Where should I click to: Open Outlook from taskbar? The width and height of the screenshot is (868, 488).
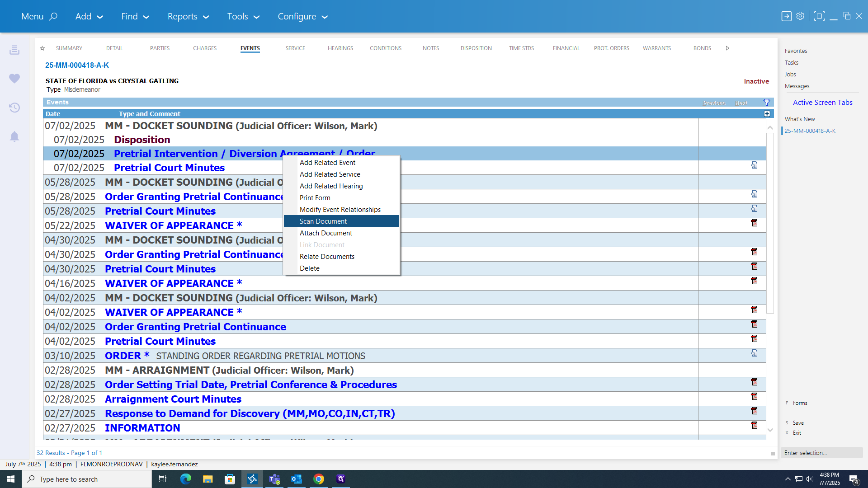(297, 479)
